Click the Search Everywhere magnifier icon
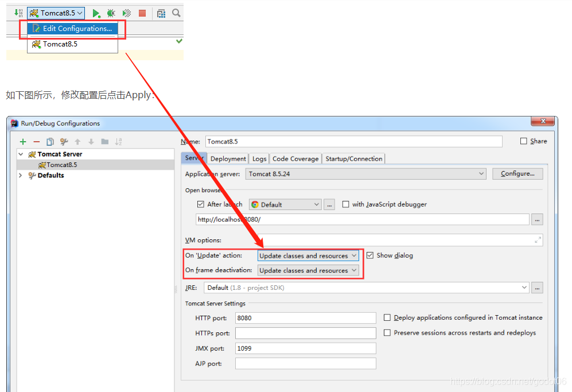This screenshot has height=392, width=572. 176,13
